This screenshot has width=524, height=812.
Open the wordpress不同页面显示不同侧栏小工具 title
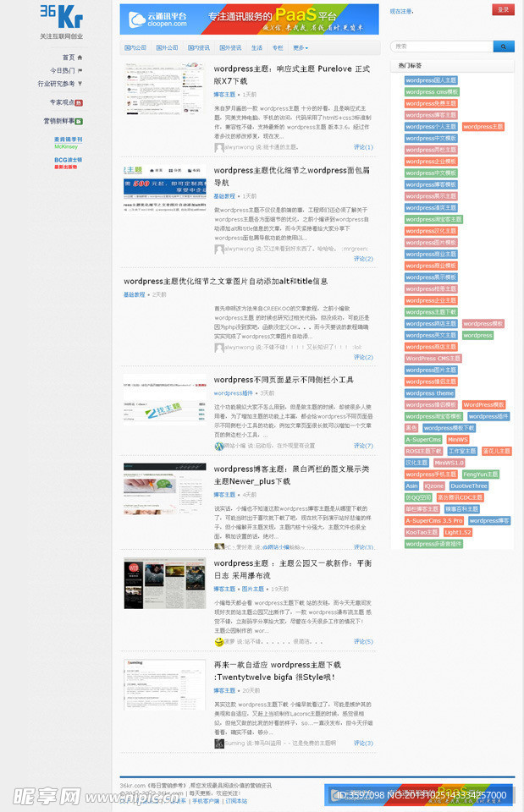point(284,380)
